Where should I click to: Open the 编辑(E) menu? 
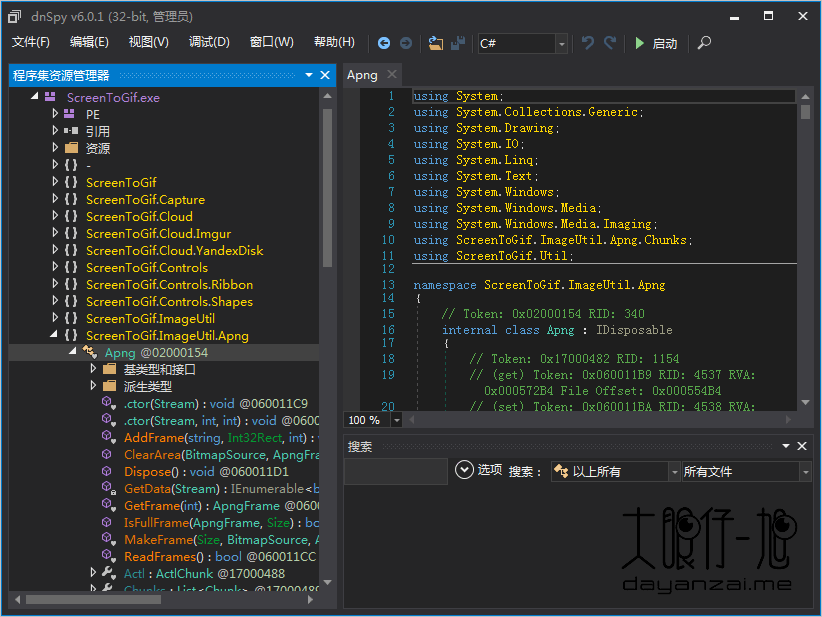[89, 42]
